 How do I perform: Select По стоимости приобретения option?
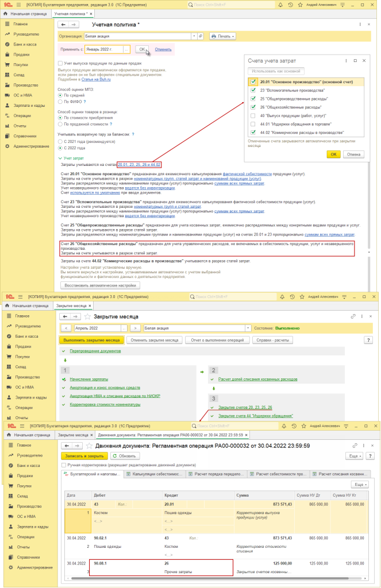point(60,118)
